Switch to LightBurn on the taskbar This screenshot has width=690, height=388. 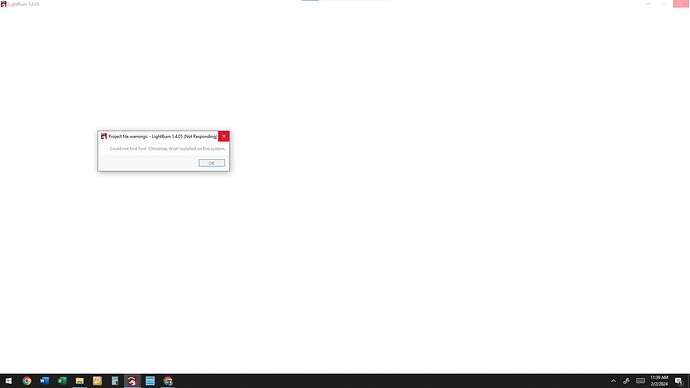[x=132, y=381]
